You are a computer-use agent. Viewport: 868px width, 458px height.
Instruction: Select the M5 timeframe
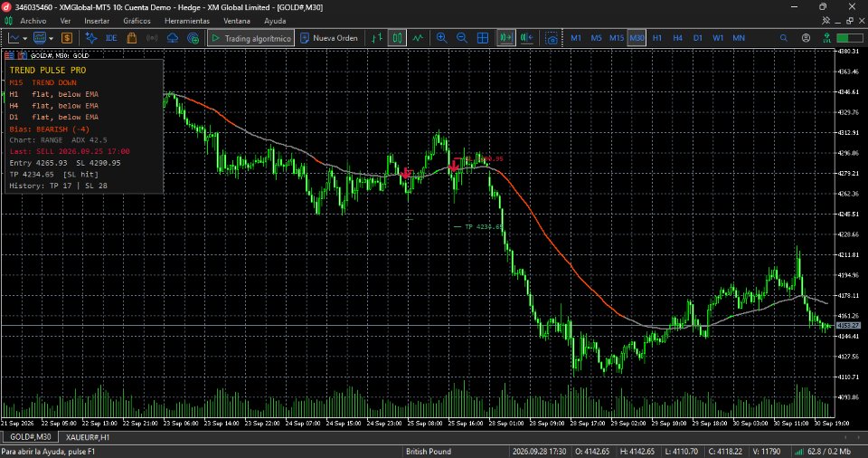pyautogui.click(x=596, y=38)
